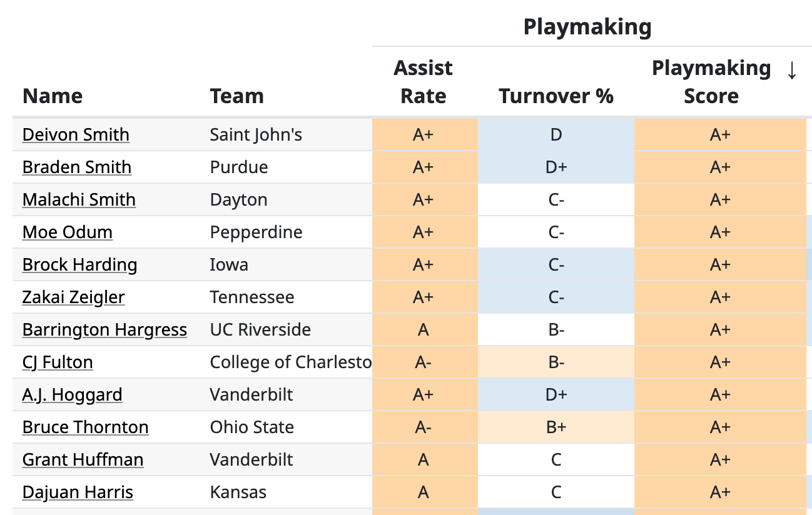Open Barrington Hargress's player page

[104, 329]
